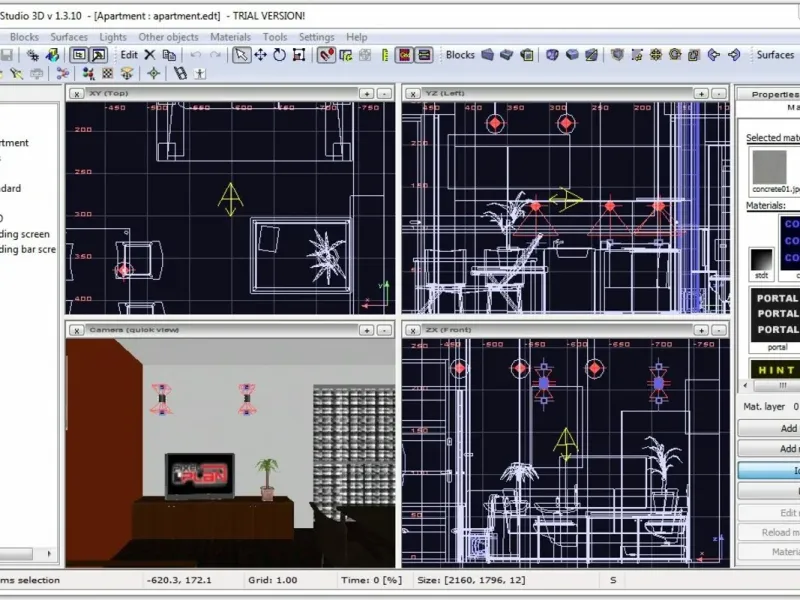The image size is (800, 600).
Task: Minimize the XY (Top) viewport with minus button
Action: [x=384, y=93]
